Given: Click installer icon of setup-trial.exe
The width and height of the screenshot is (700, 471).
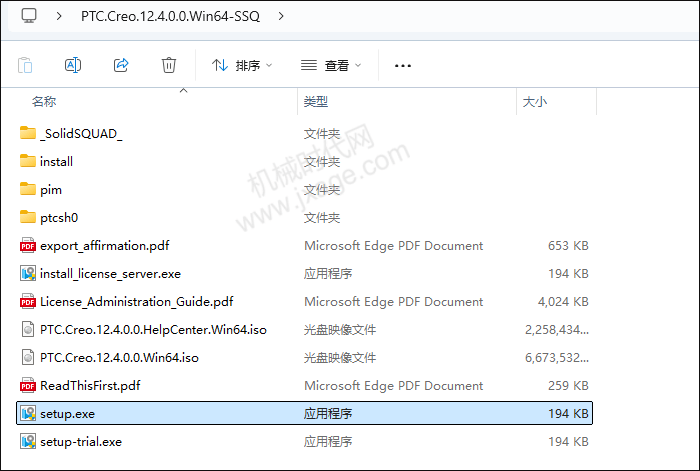Looking at the screenshot, I should coord(28,442).
